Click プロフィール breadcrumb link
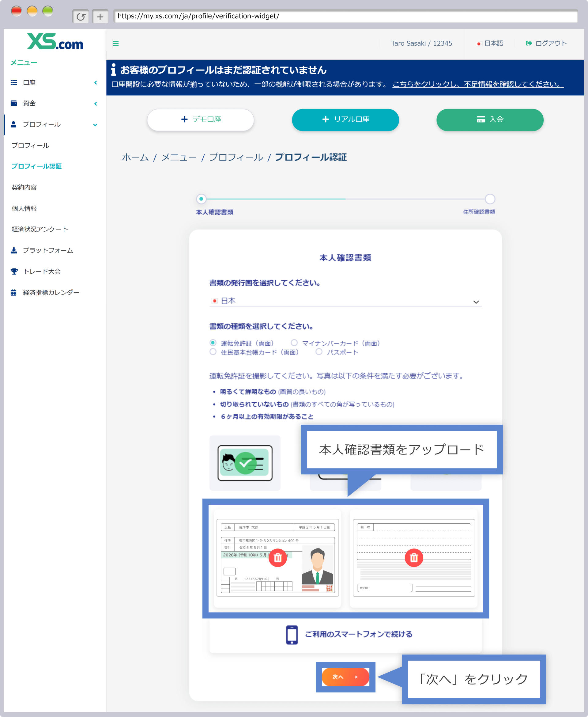Screen dimensions: 588x717 236,157
